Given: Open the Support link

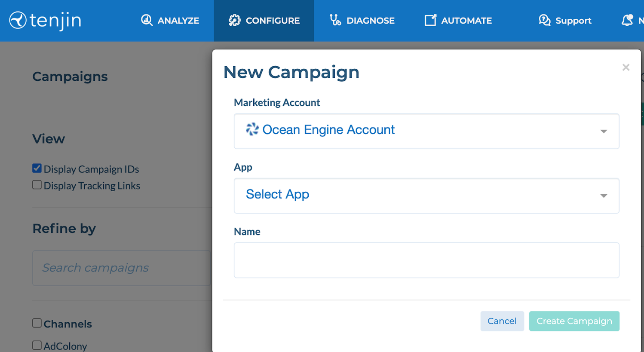Looking at the screenshot, I should coord(565,21).
